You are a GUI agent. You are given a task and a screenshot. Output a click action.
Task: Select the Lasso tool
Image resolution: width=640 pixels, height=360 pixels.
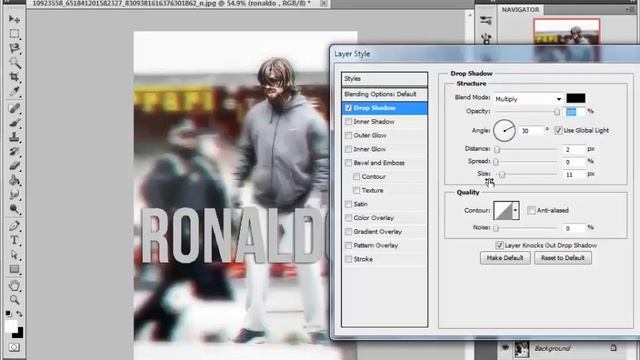pos(14,48)
